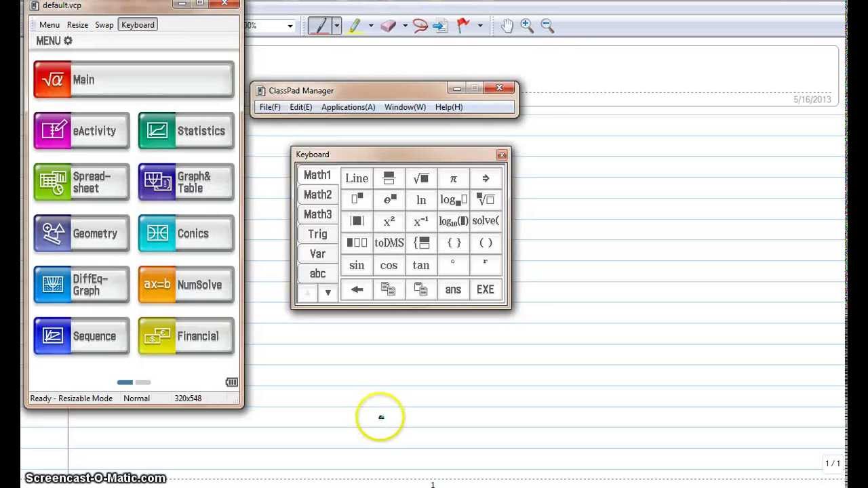The image size is (868, 488).
Task: Insert square root template key
Action: click(x=420, y=178)
